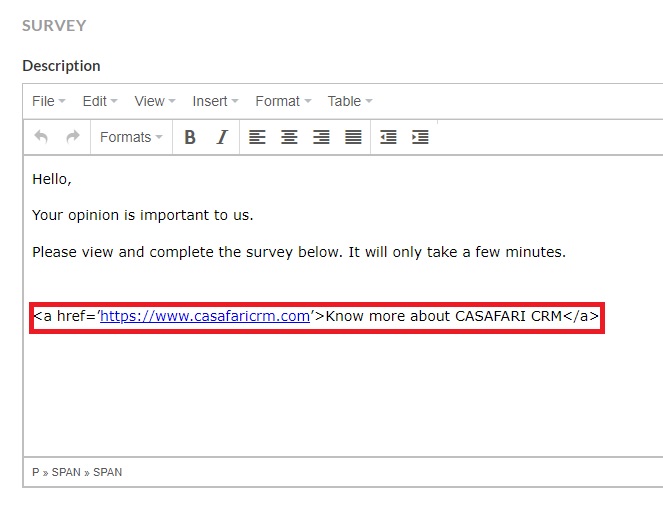663x517 pixels.
Task: Align text center
Action: tap(289, 137)
